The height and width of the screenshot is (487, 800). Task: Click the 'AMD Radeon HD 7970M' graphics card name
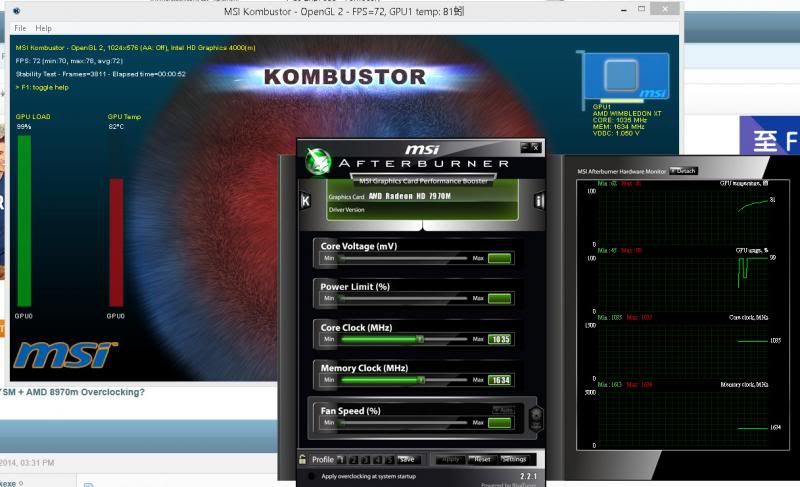[x=410, y=196]
